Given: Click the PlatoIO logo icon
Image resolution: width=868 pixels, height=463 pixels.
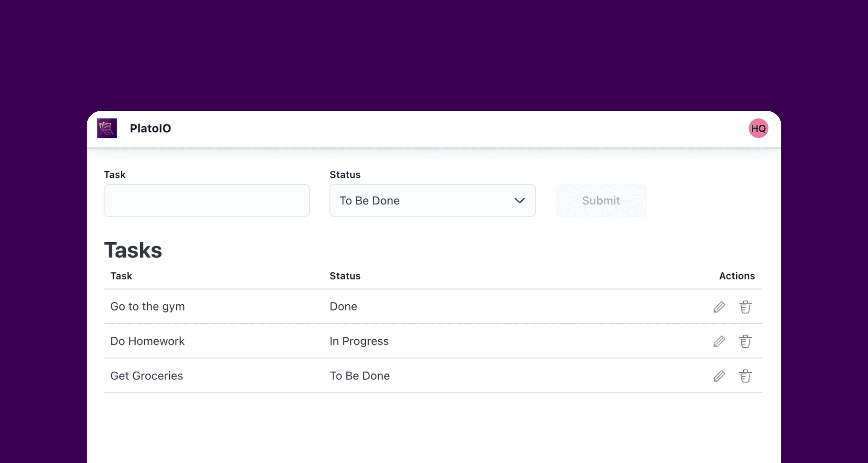Looking at the screenshot, I should coord(107,128).
